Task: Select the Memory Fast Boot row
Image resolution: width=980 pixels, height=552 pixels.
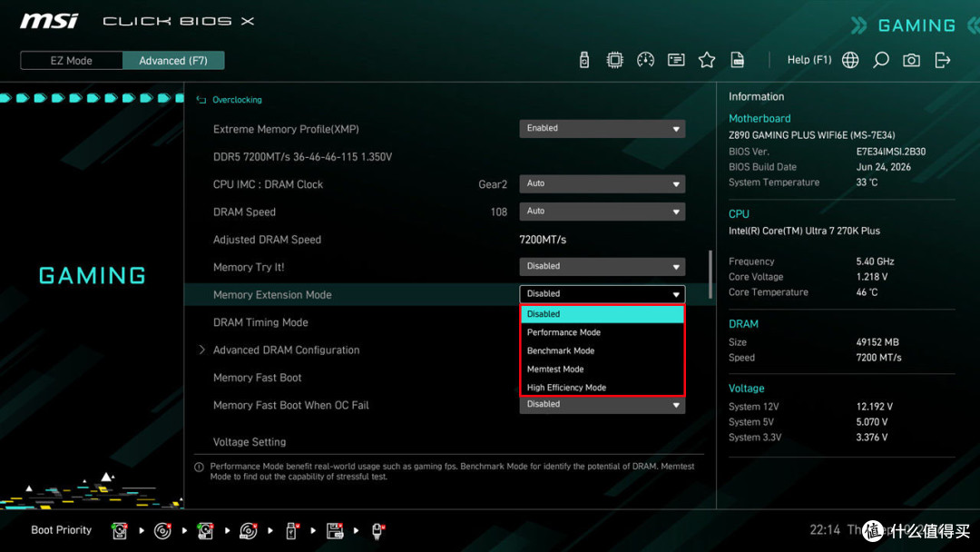Action: pos(258,378)
